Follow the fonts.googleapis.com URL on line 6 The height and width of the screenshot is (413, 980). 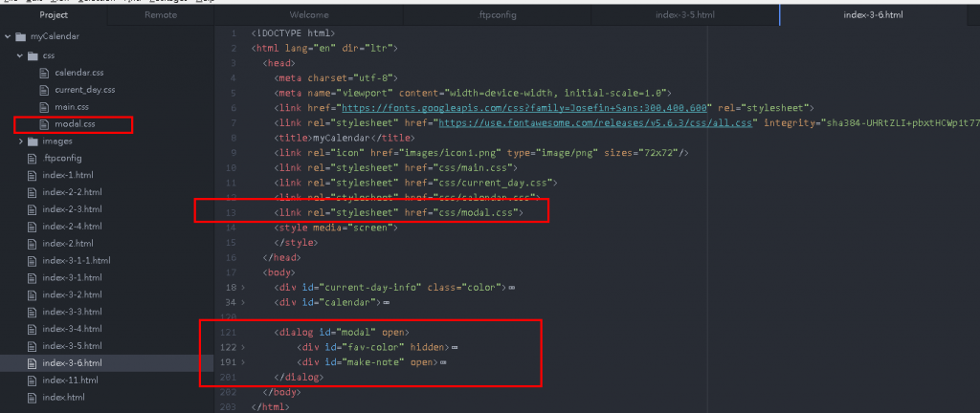pyautogui.click(x=523, y=109)
